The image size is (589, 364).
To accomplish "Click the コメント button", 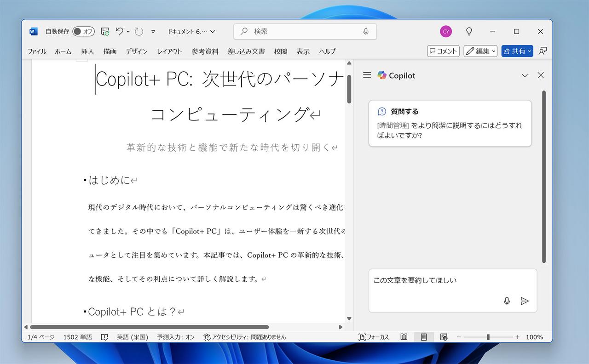I will (x=443, y=51).
